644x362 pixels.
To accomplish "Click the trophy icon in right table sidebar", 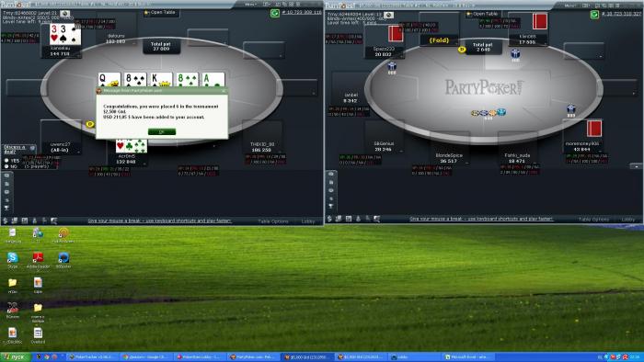I will pos(331,206).
